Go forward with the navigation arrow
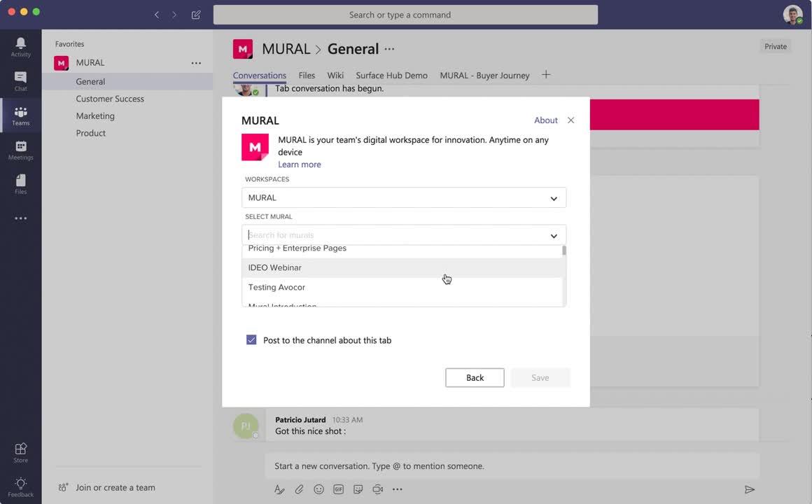This screenshot has height=504, width=812. pyautogui.click(x=174, y=15)
